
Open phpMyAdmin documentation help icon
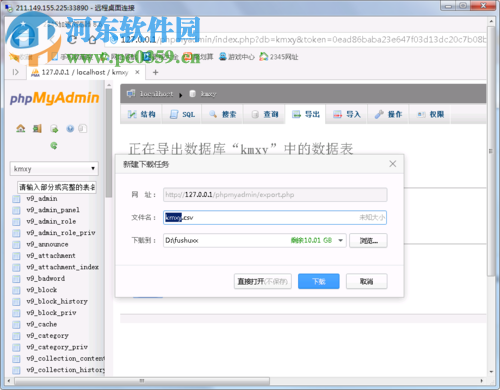(70, 129)
